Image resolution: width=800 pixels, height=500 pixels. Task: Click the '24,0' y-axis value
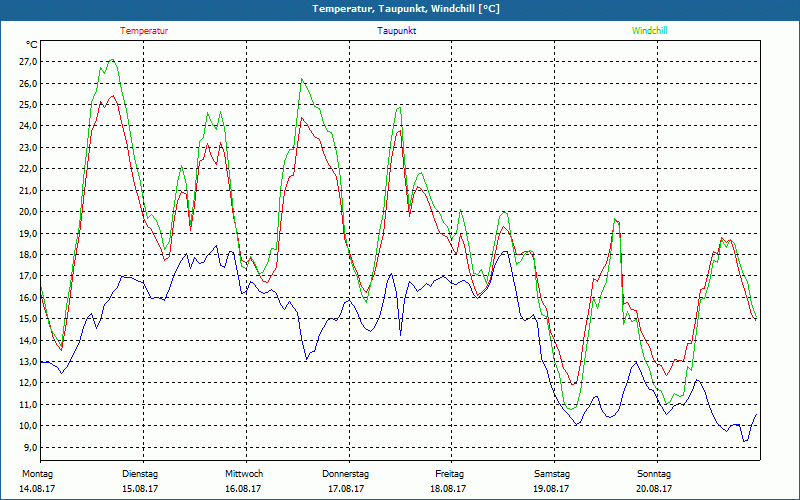(x=29, y=126)
